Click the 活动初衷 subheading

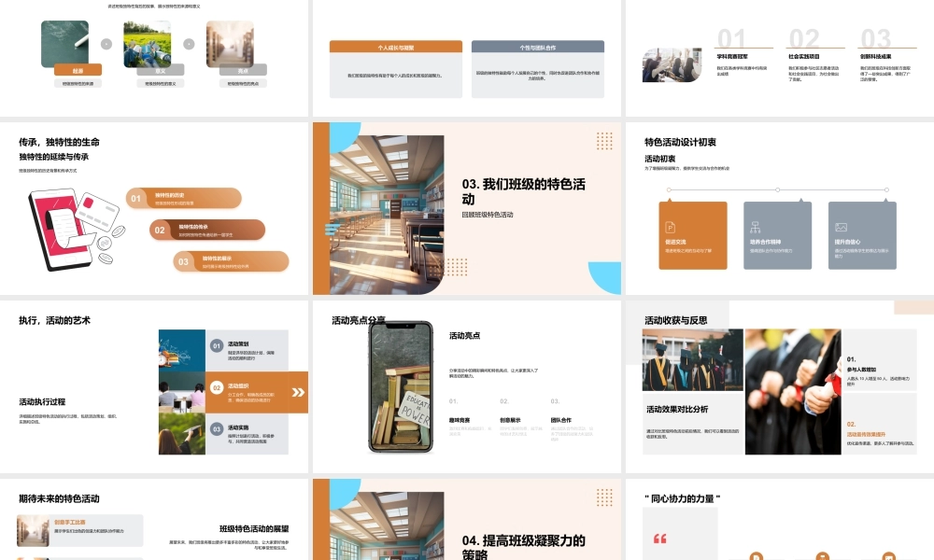[x=660, y=159]
